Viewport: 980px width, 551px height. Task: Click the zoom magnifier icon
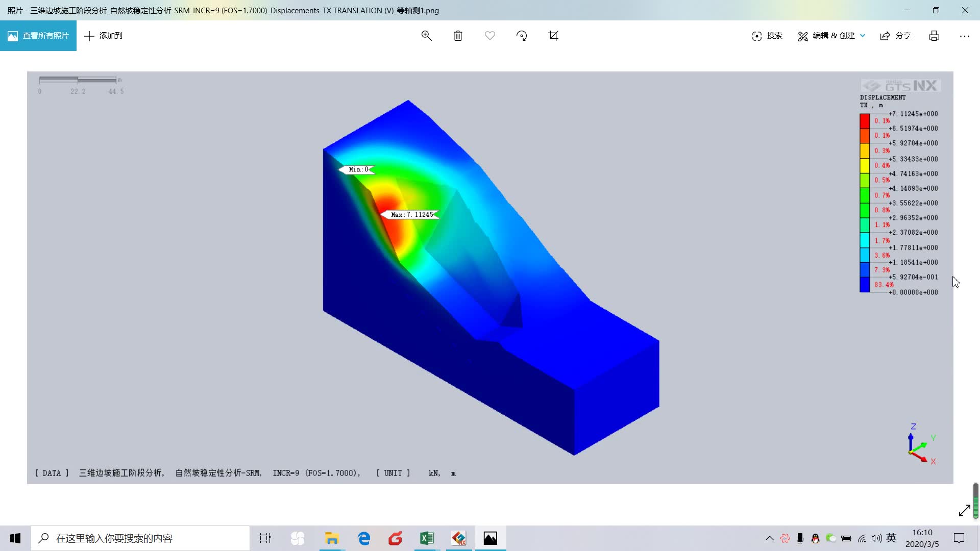click(x=427, y=36)
